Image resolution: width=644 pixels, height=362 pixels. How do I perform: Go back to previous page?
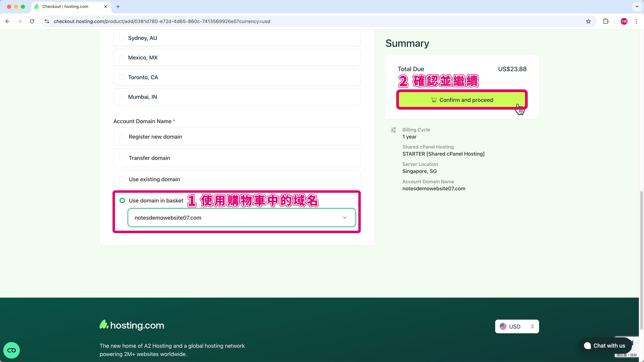pyautogui.click(x=8, y=21)
